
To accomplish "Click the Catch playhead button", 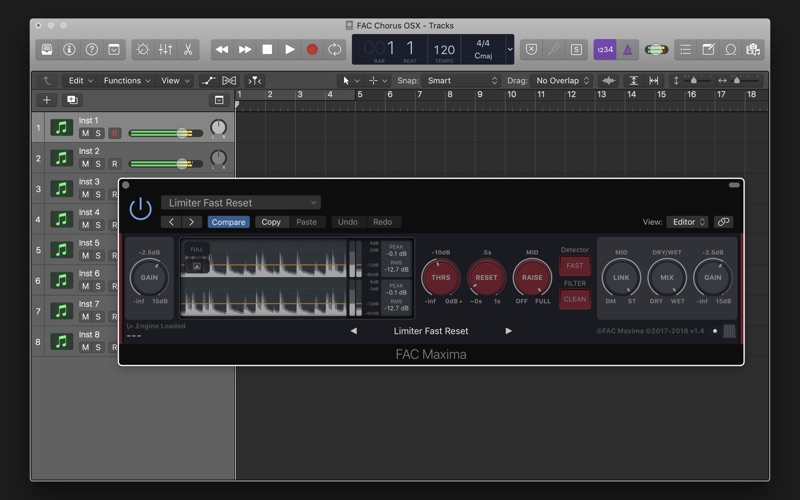I will [255, 81].
